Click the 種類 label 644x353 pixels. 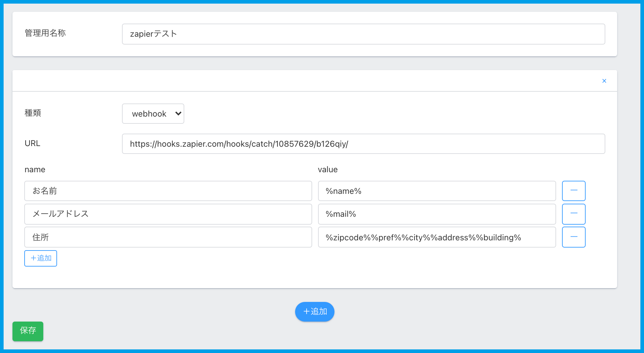pyautogui.click(x=33, y=113)
